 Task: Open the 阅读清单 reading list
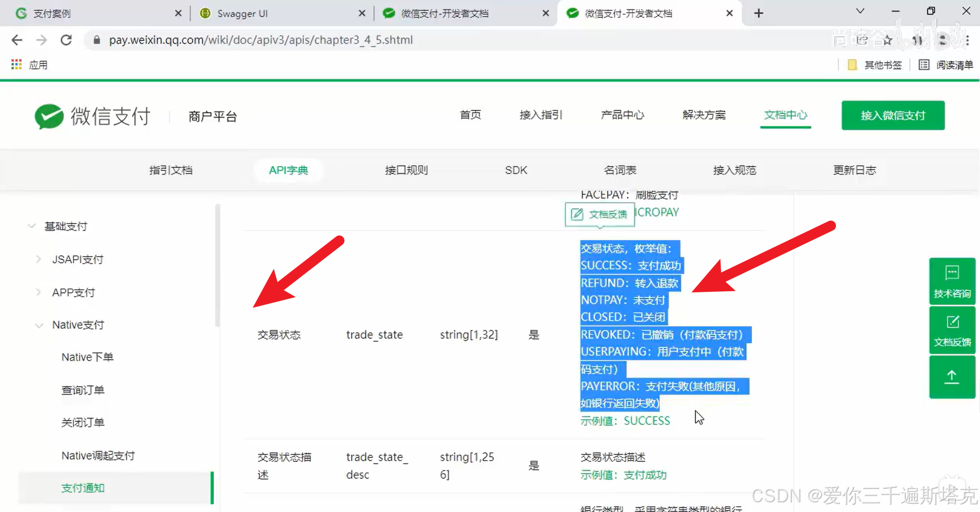point(946,65)
